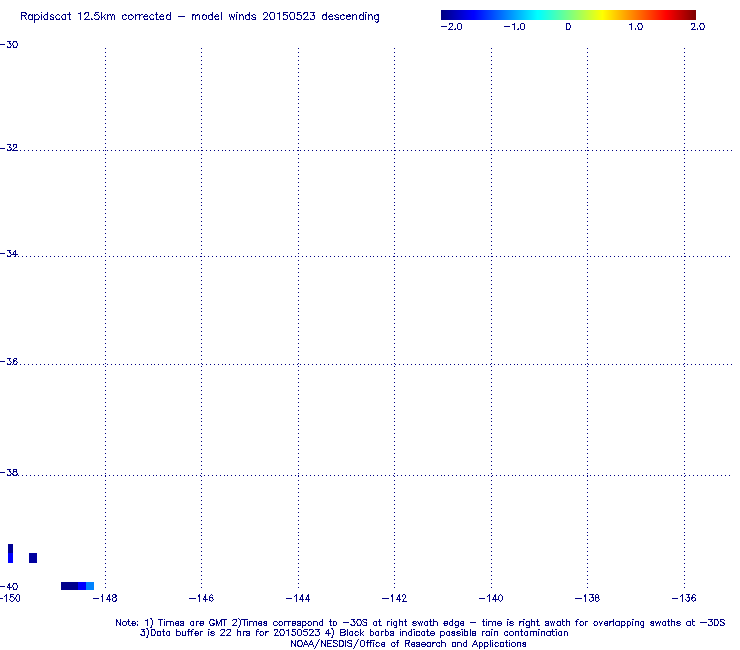Click the 0 colorbar label
Screen dimensions: 740x650
tap(568, 27)
